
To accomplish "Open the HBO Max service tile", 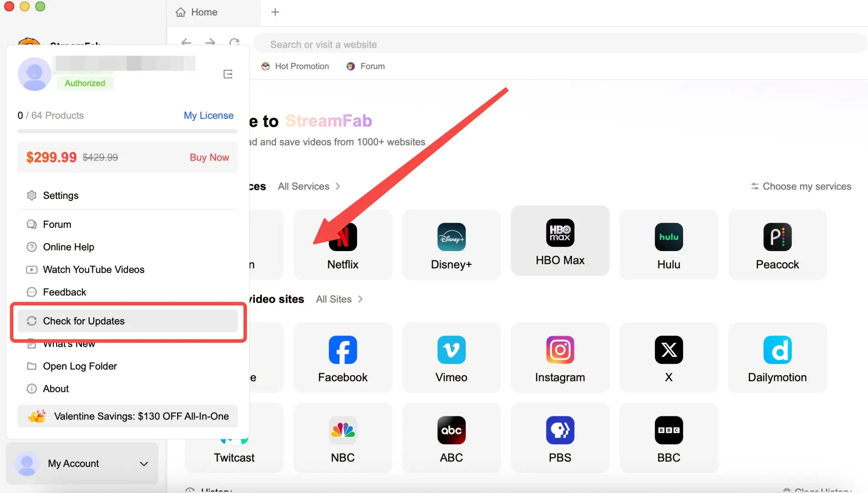I will click(560, 241).
